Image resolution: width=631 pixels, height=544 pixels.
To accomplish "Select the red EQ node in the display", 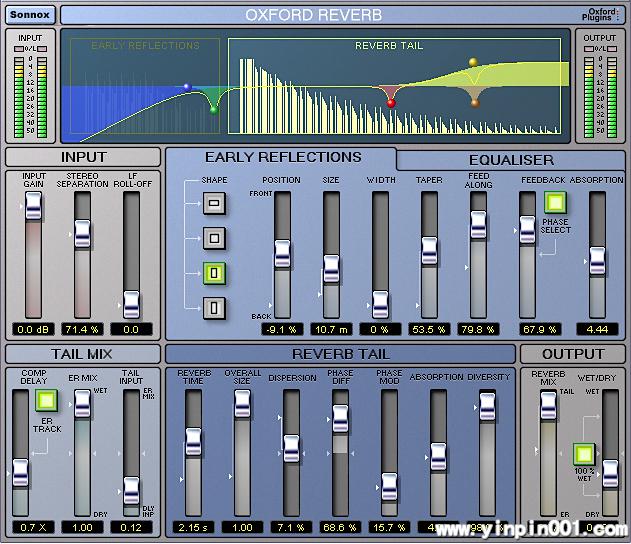I will click(390, 103).
